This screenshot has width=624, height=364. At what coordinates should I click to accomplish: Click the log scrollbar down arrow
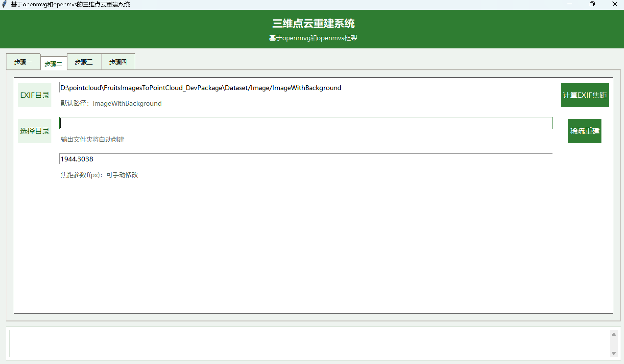pos(613,353)
